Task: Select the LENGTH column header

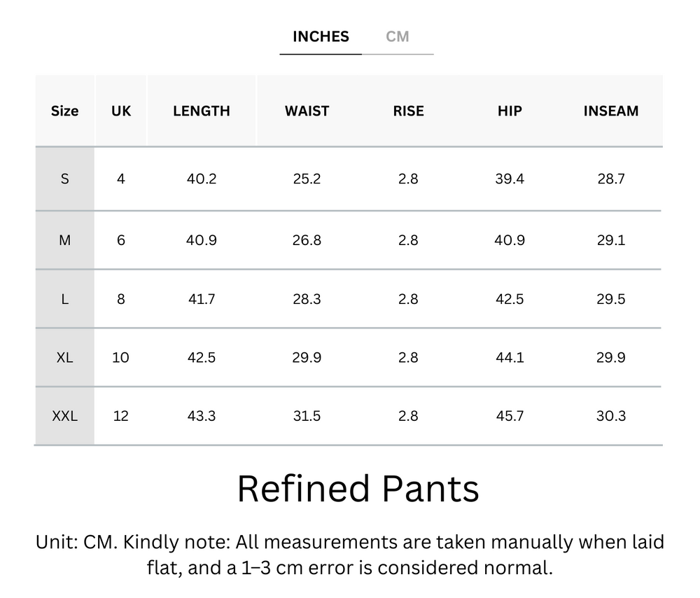Action: click(x=202, y=111)
